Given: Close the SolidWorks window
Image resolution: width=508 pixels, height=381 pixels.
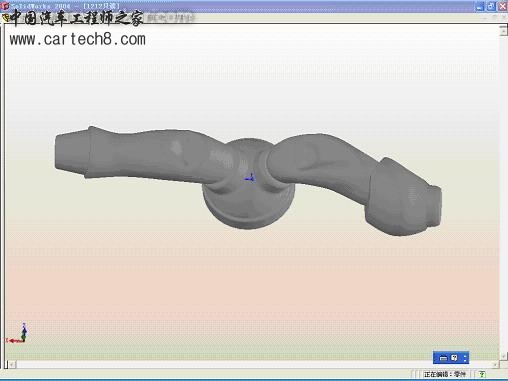Looking at the screenshot, I should click(x=503, y=6).
